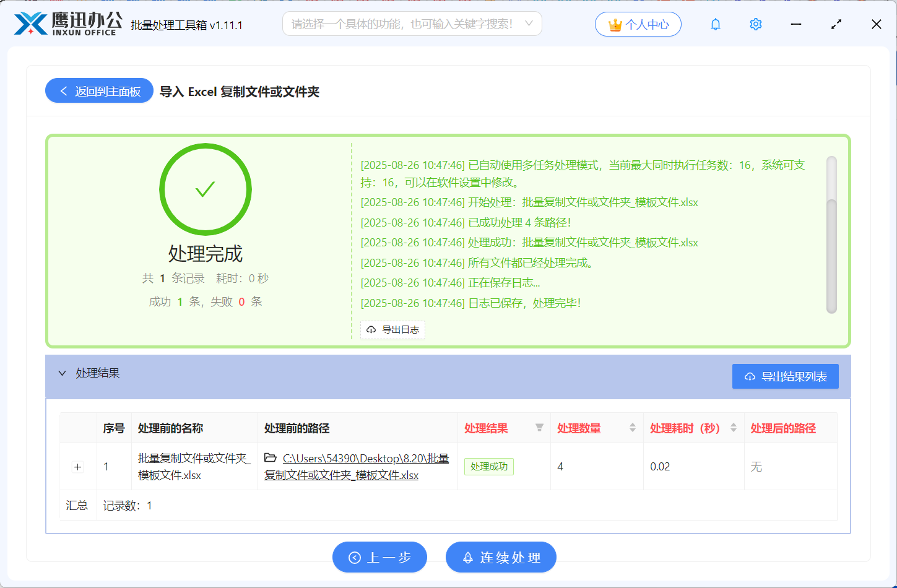This screenshot has height=588, width=897.
Task: Export the log with 导出日志
Action: [x=392, y=329]
